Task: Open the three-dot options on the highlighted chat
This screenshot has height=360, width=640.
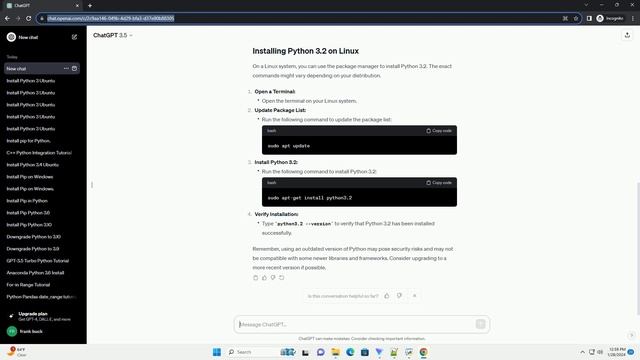Action: pos(66,69)
